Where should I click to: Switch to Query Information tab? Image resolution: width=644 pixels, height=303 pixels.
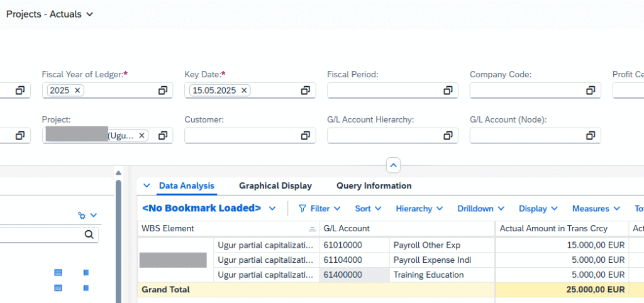[x=374, y=186]
